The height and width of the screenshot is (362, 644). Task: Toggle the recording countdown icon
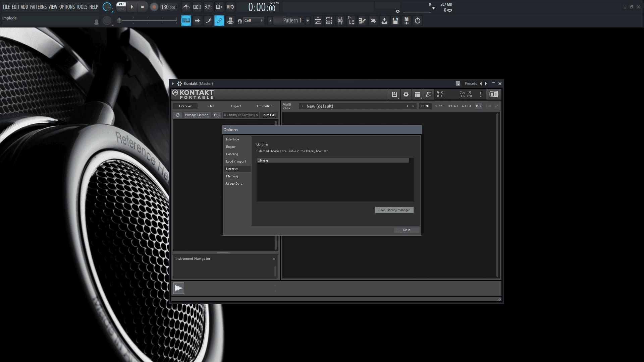[208, 7]
